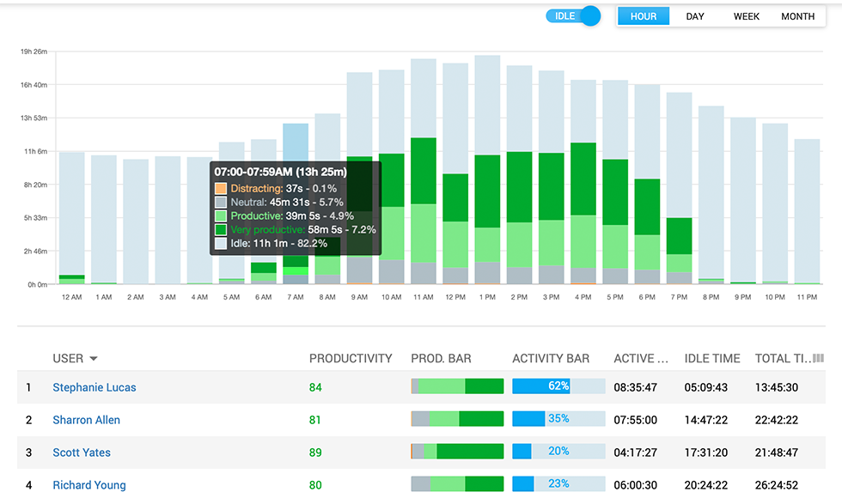This screenshot has height=504, width=842.
Task: Click Stephanie Lucas productivity bar
Action: [x=457, y=386]
